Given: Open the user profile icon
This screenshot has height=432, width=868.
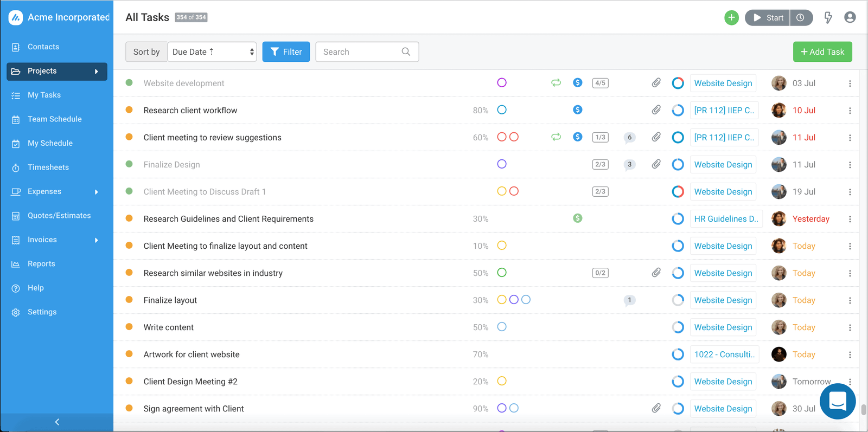Looking at the screenshot, I should (850, 18).
